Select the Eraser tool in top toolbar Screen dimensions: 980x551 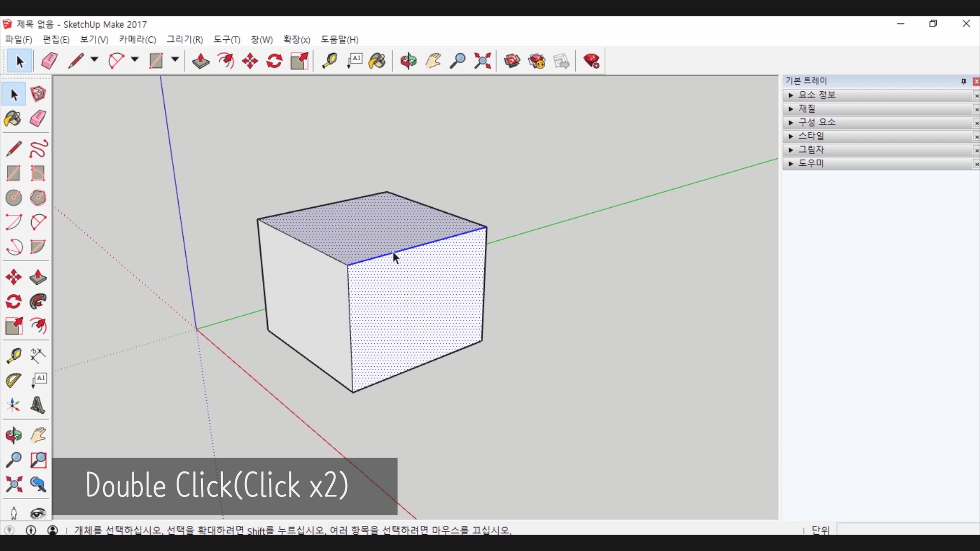click(50, 61)
